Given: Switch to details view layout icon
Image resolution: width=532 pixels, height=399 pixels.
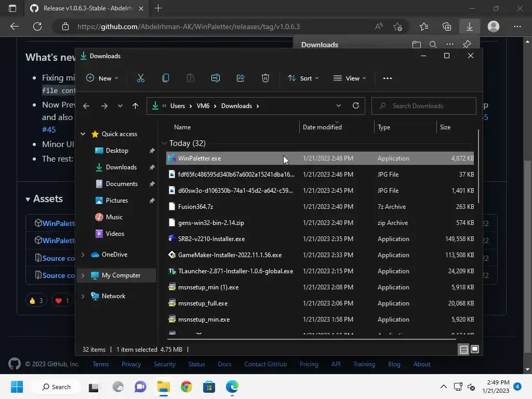Looking at the screenshot, I should pos(463,350).
